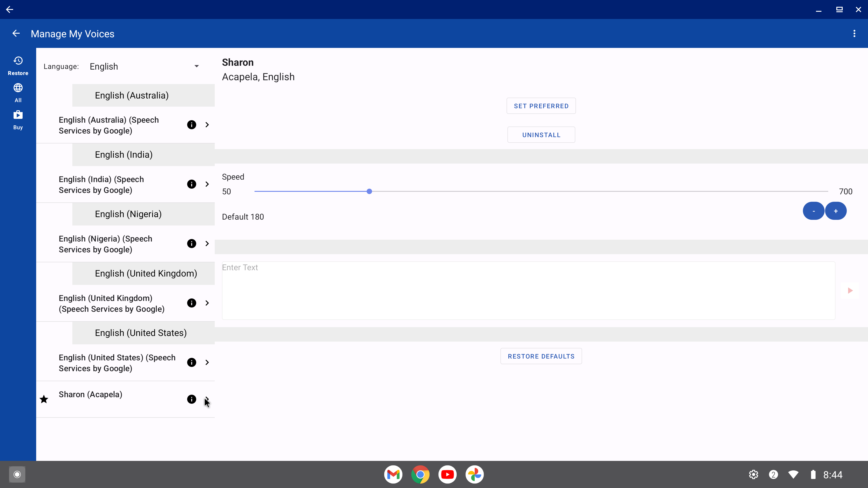Click in the Enter Text field

coord(528,291)
